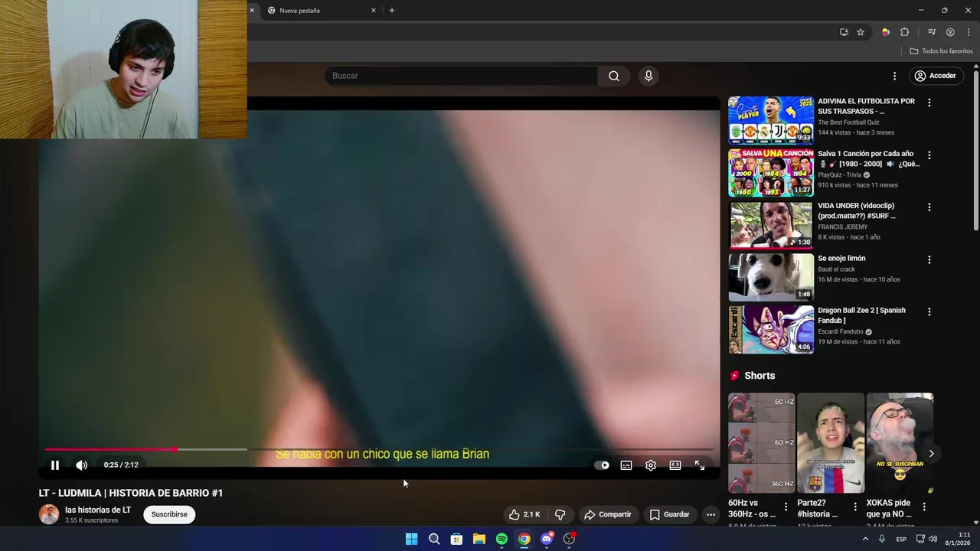Open media controls icon in toolbar
The width and height of the screenshot is (980, 551).
pos(932,32)
